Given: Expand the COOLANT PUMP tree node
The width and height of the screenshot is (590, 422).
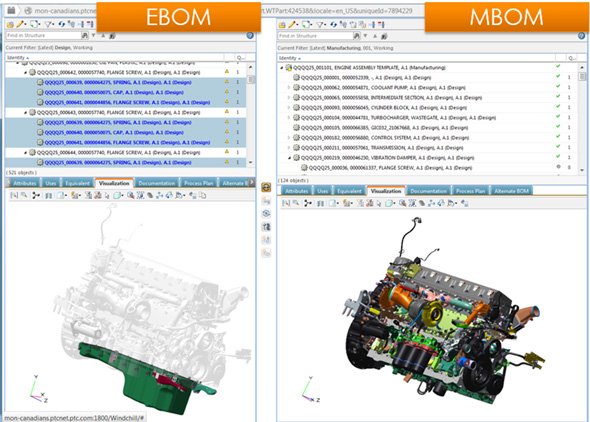Looking at the screenshot, I should [x=289, y=88].
